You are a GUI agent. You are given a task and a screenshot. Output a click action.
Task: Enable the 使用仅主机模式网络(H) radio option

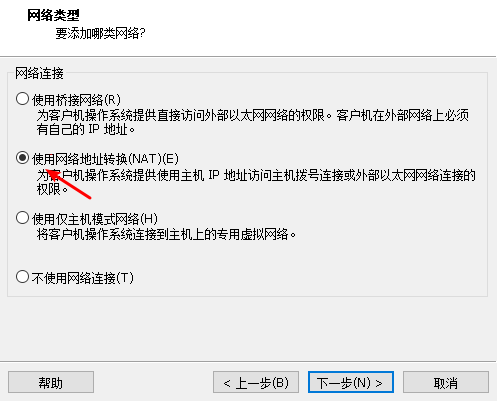click(22, 218)
